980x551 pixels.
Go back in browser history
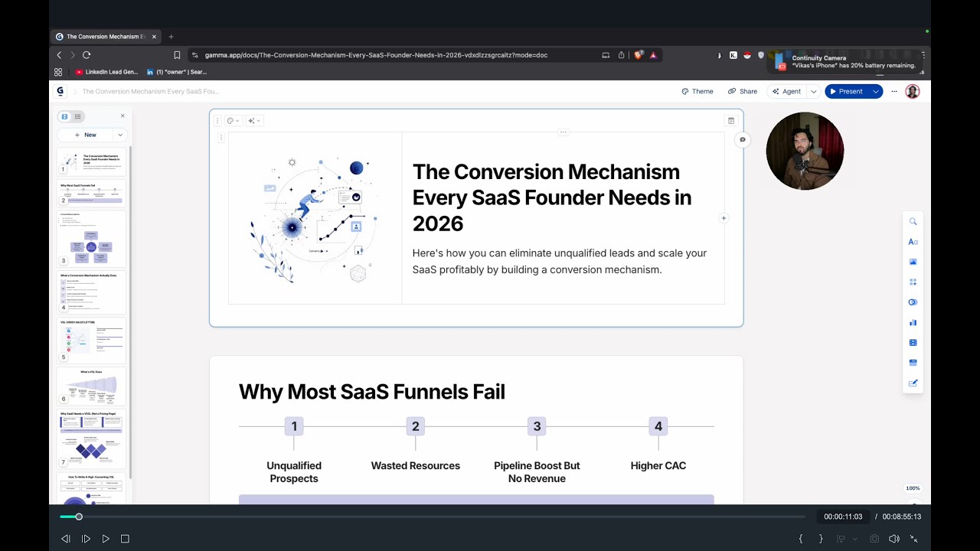pyautogui.click(x=59, y=55)
